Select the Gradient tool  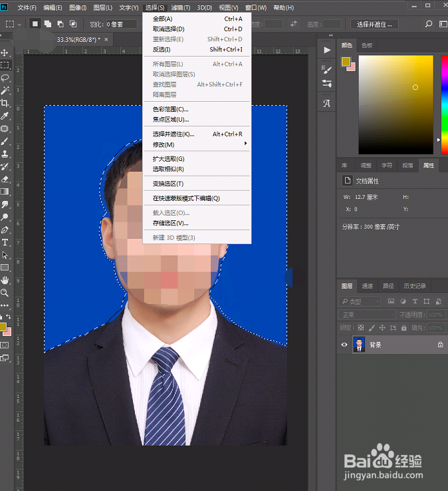5,192
